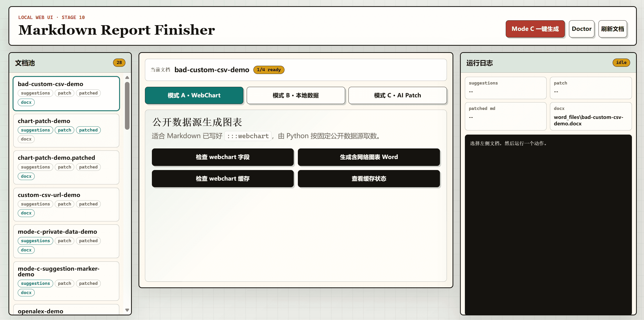Click the ::: webchart code snippet
The width and height of the screenshot is (644, 320).
[248, 136]
